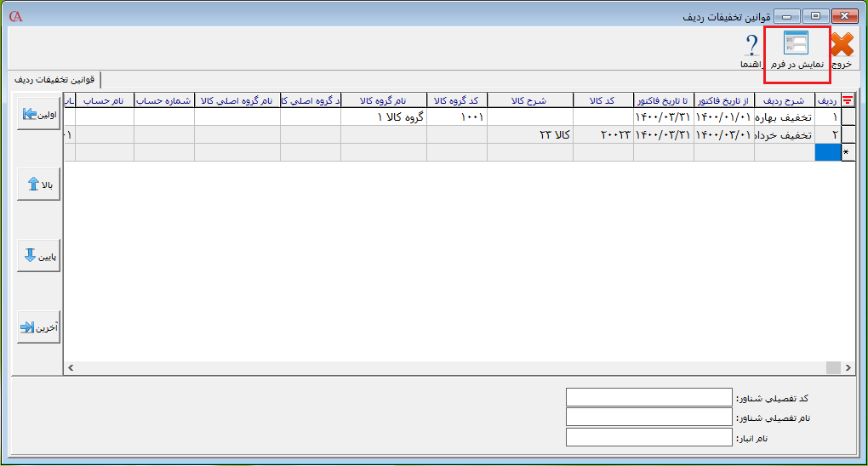Jump to last record with 'آخرین' button
This screenshot has width=868, height=466.
[x=38, y=327]
